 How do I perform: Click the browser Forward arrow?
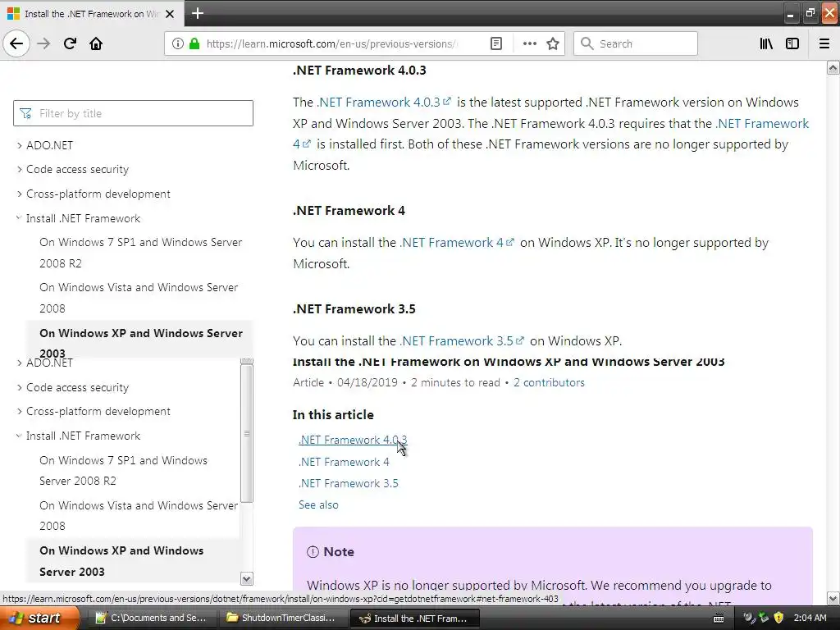[43, 43]
